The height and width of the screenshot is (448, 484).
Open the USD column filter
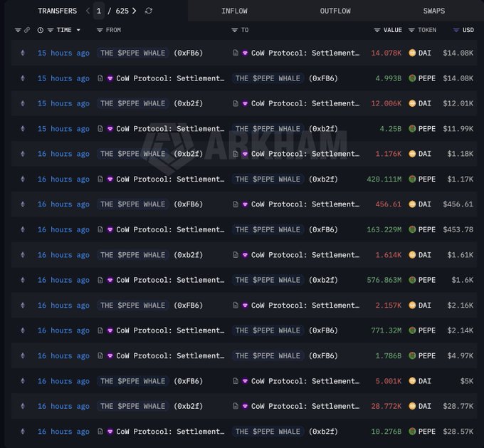[x=456, y=30]
